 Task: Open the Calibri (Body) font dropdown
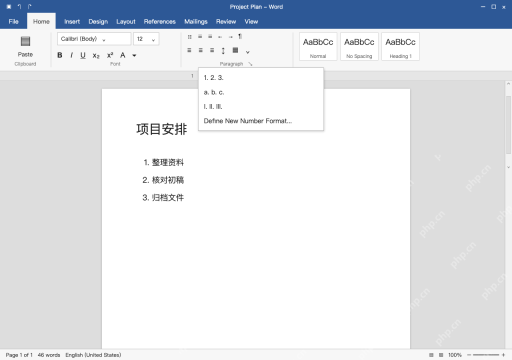point(94,39)
